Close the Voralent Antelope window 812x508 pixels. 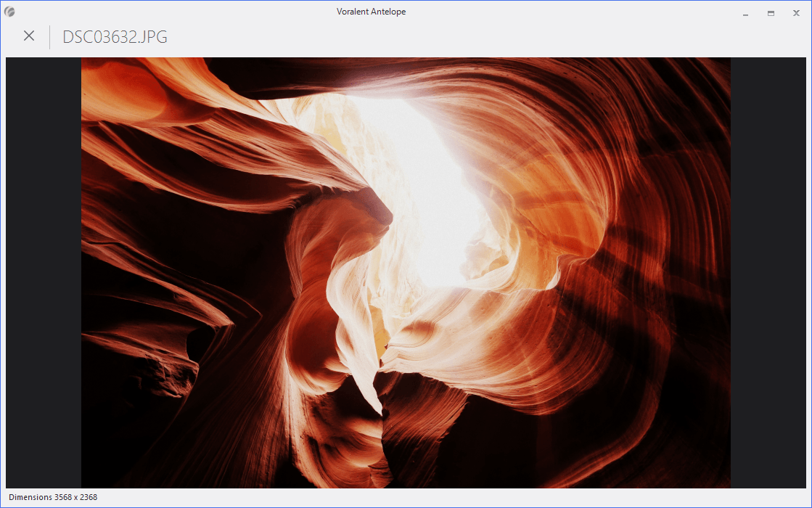pos(796,13)
